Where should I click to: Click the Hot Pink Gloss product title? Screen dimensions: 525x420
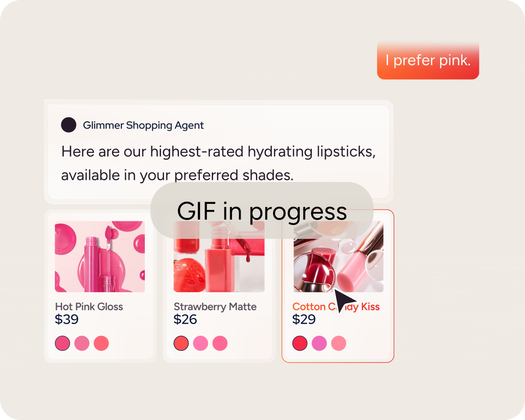[x=89, y=306]
